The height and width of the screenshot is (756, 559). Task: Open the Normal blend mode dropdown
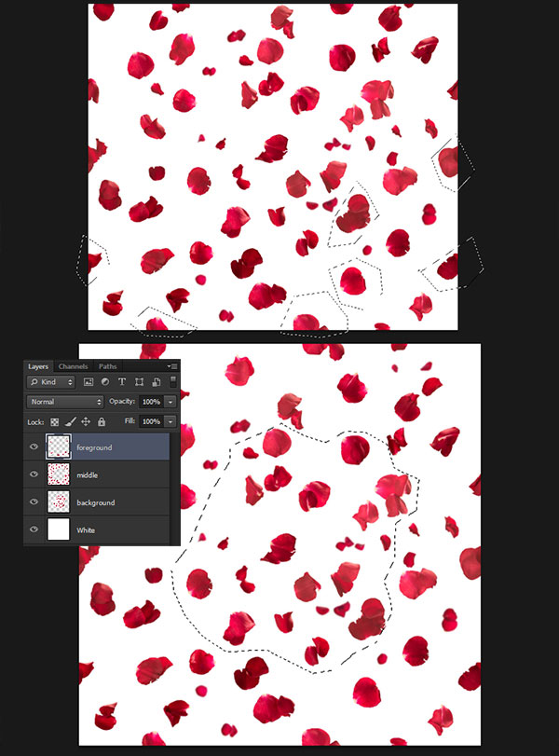point(65,402)
